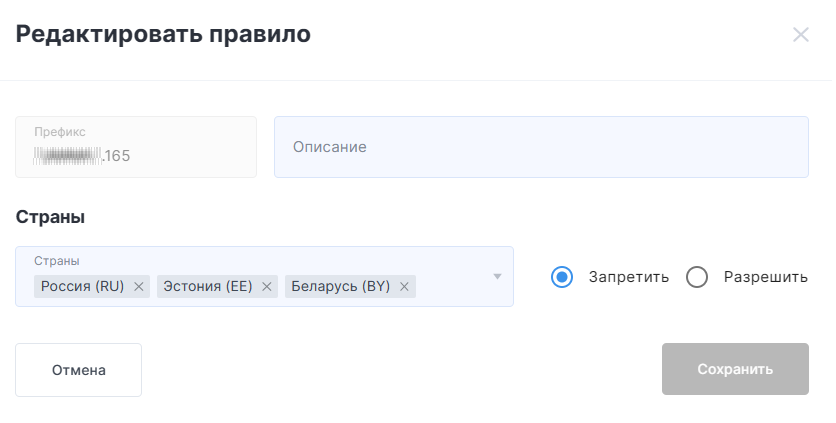
Task: Remove the Эстония (EE) country chip
Action: [x=267, y=287]
